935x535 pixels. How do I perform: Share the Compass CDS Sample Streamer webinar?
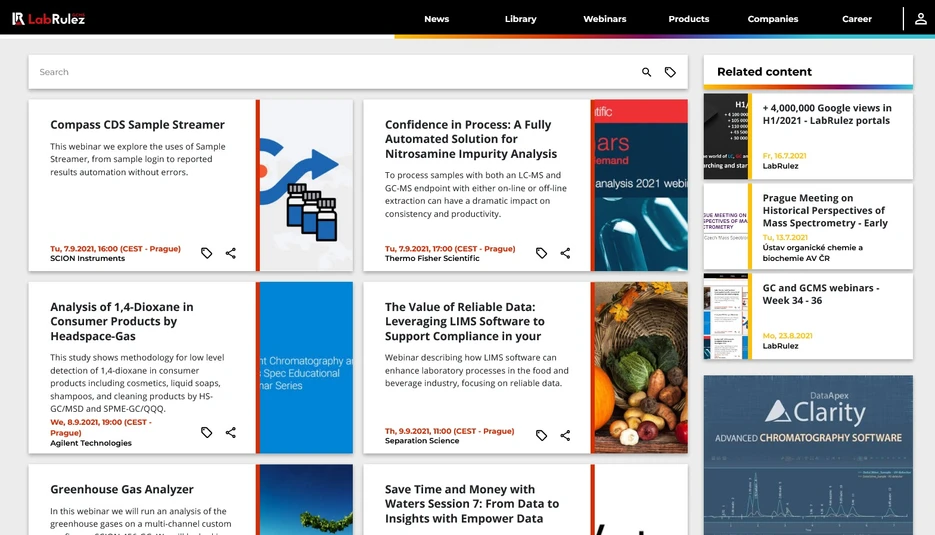point(231,253)
